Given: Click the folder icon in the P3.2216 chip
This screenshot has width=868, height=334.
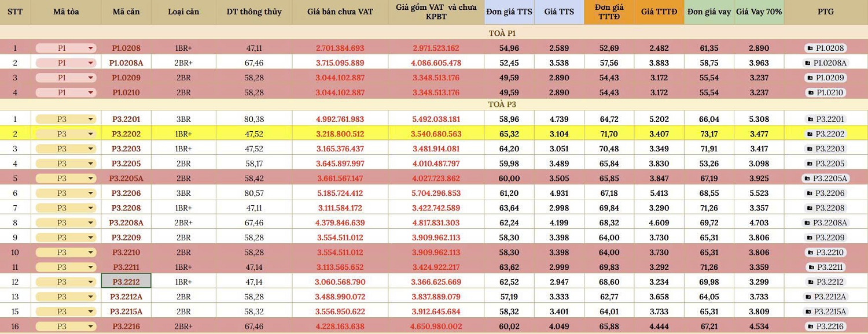Looking at the screenshot, I should point(810,327).
